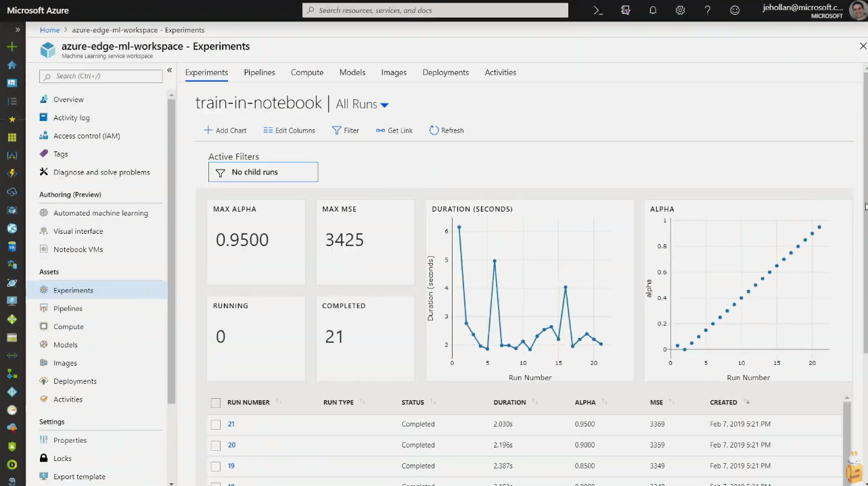Switch to the Deployments tab
This screenshot has width=868, height=486.
tap(445, 72)
